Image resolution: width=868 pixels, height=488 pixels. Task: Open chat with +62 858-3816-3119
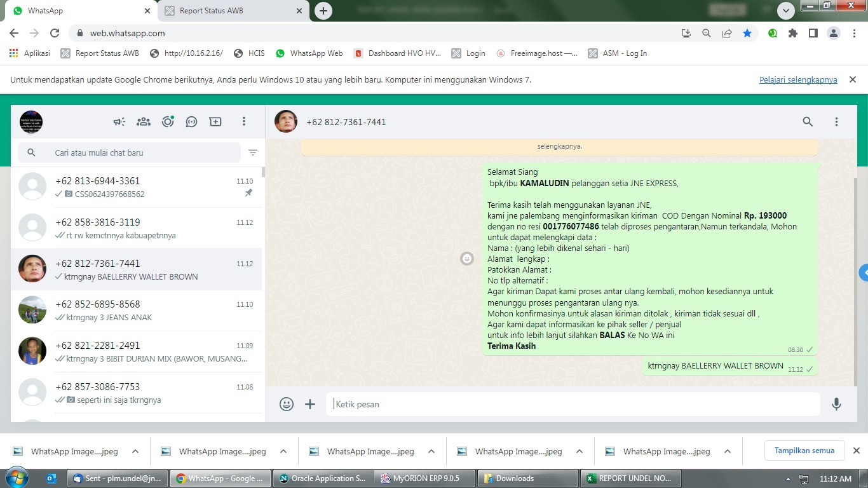(x=136, y=228)
